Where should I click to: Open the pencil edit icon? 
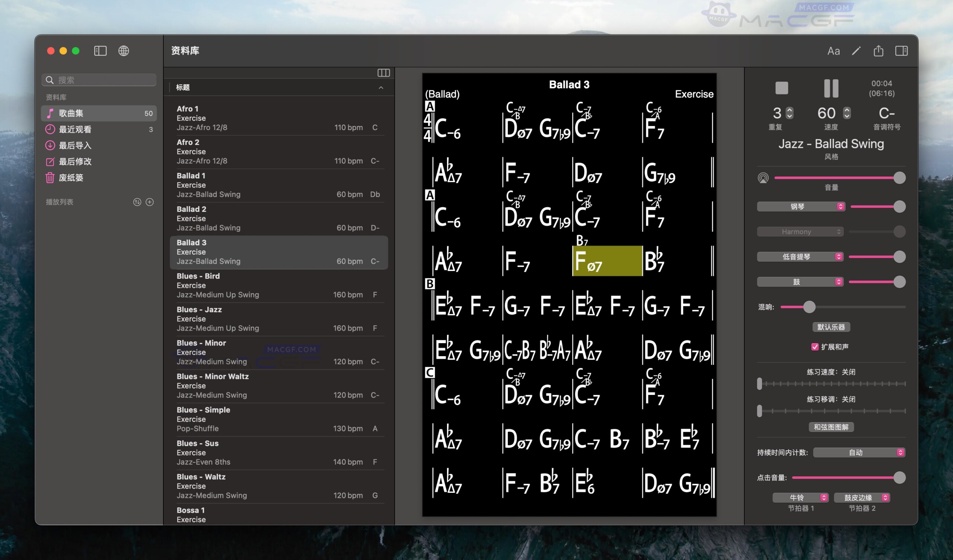[856, 51]
